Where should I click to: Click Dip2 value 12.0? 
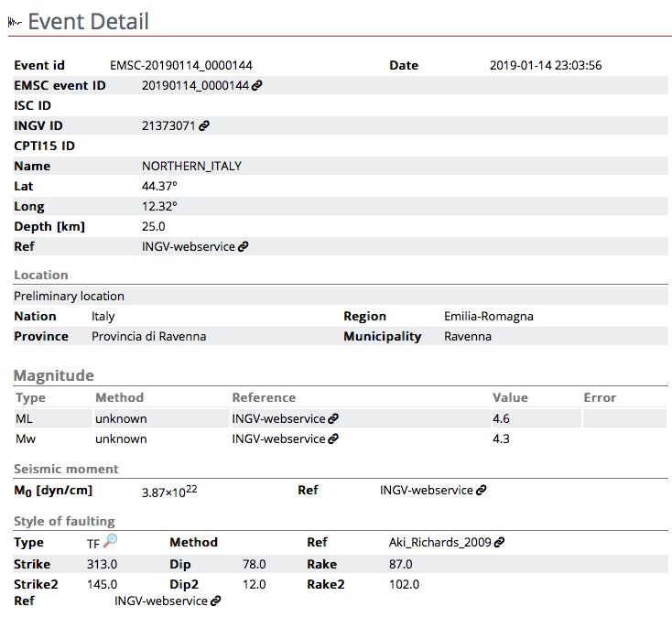point(255,584)
